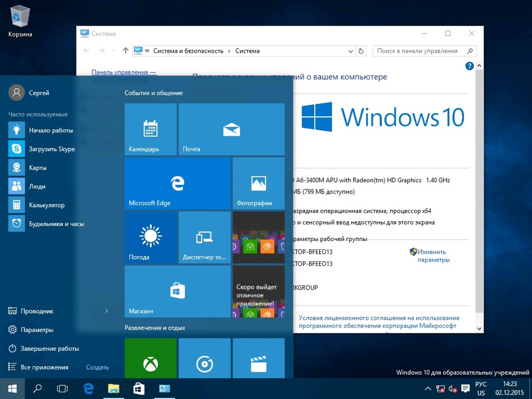Select the System window taskbar button
532x399 pixels.
coord(164,388)
